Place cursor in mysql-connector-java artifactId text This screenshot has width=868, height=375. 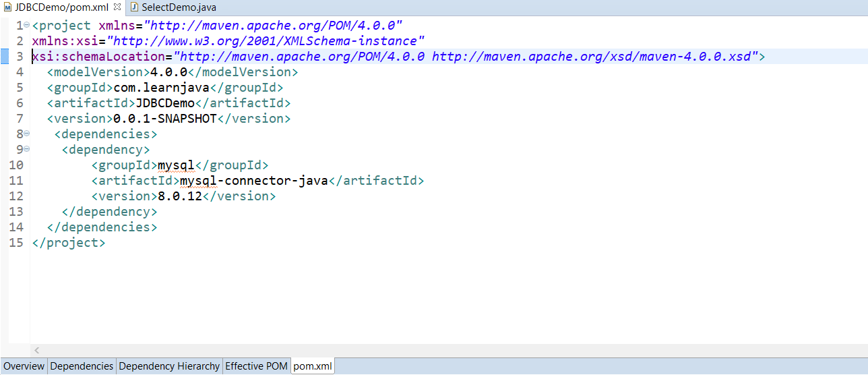pos(253,181)
